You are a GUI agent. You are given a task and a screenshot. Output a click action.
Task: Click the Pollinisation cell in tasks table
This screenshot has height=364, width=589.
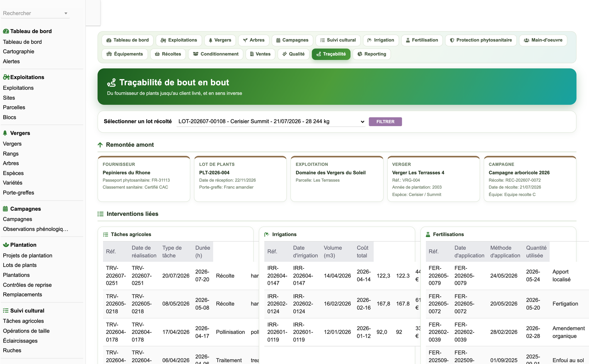point(230,332)
